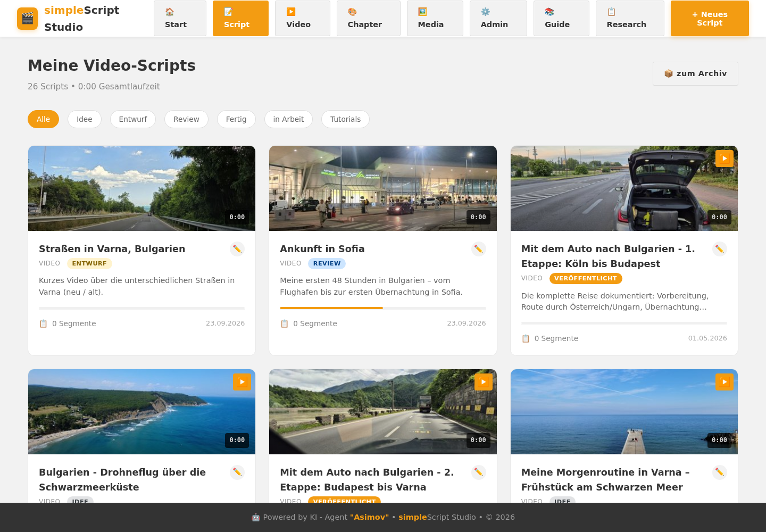Select the Alle filter chip

pos(43,119)
